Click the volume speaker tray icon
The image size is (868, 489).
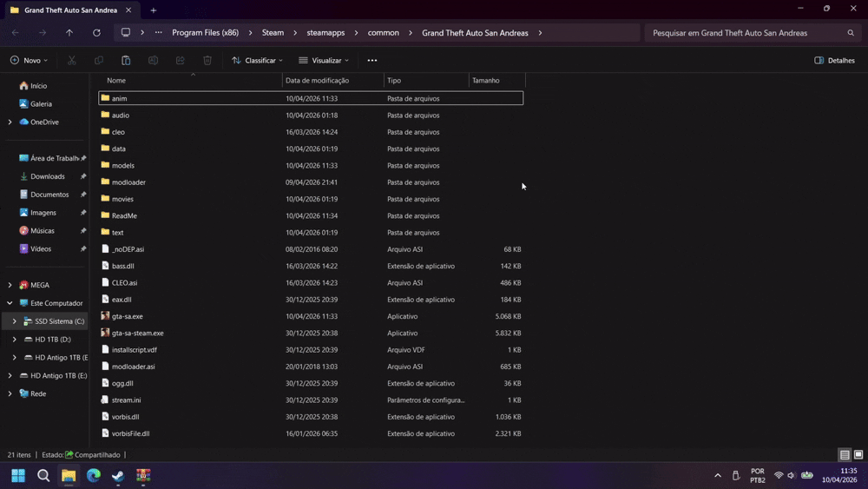point(792,475)
